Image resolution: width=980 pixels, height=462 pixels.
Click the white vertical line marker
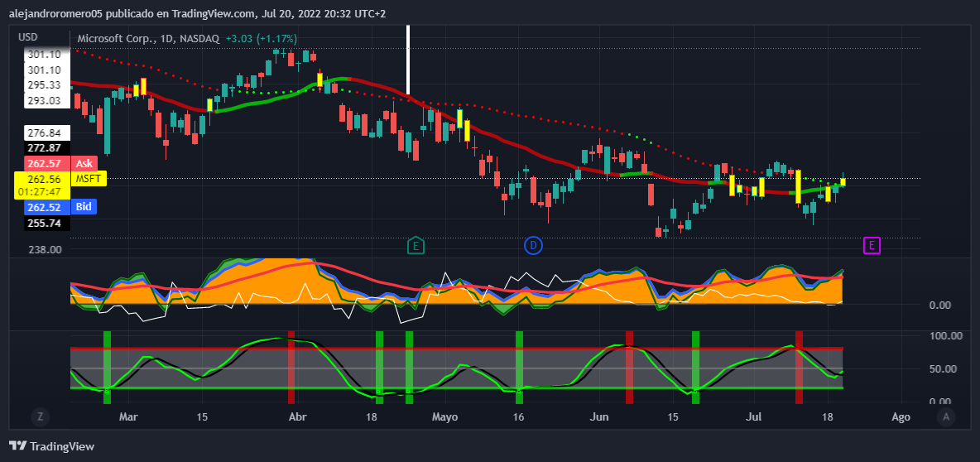click(x=408, y=60)
